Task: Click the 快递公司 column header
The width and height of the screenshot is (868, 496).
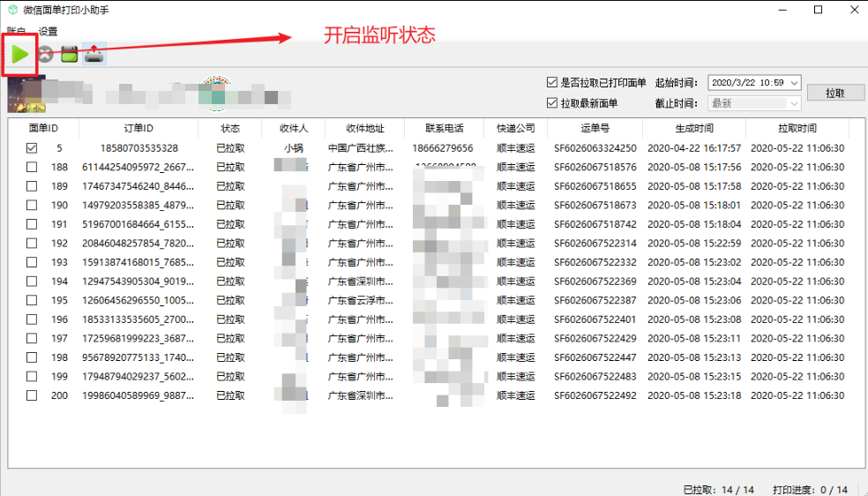Action: tap(515, 128)
